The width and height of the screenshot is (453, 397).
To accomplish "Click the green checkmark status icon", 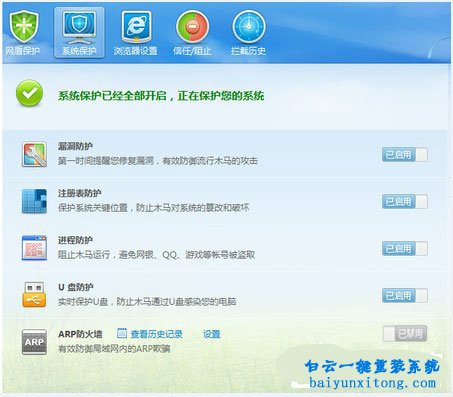I will [x=30, y=93].
